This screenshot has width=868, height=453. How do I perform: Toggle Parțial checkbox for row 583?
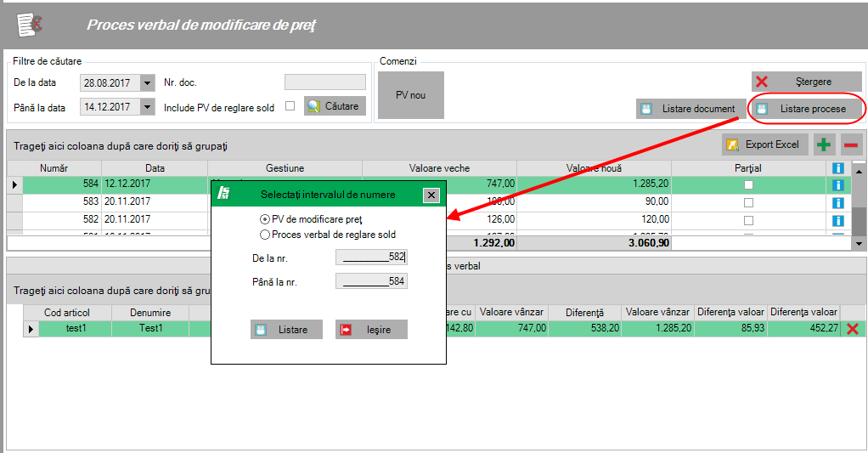coord(748,202)
